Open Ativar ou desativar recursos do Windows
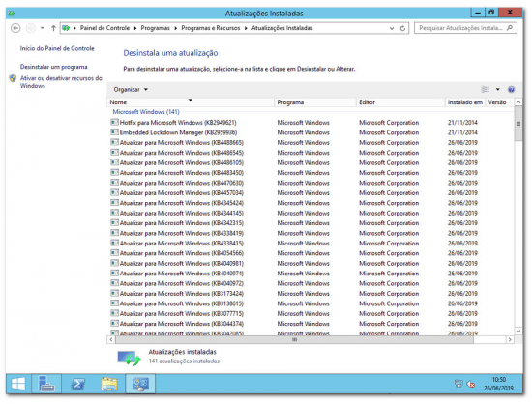The height and width of the screenshot is (404, 532). (61, 82)
